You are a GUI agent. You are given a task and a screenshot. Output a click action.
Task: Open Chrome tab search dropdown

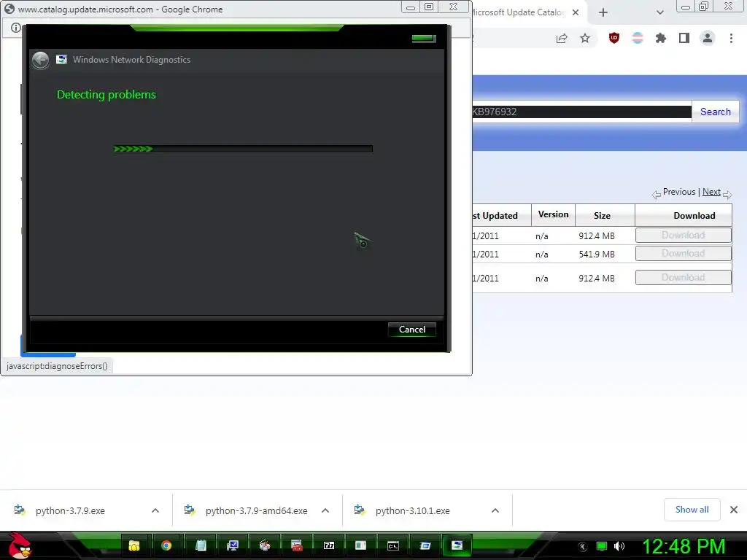[659, 12]
